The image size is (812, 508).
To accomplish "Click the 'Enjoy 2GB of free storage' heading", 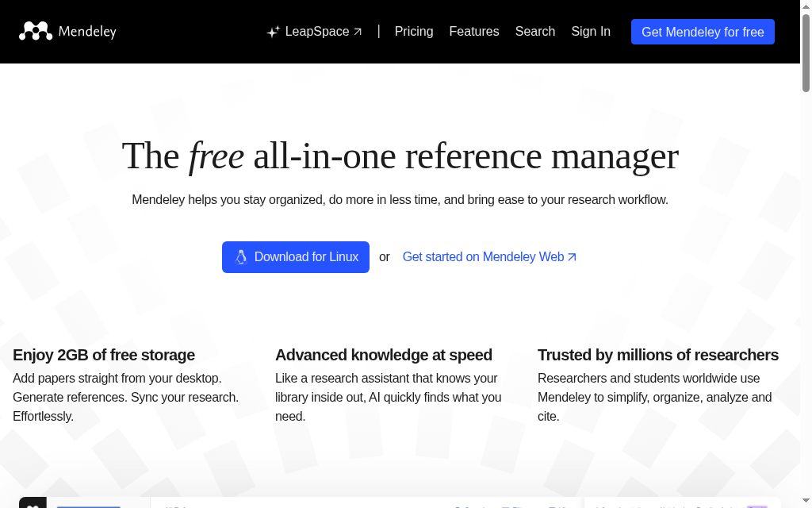I will [104, 355].
